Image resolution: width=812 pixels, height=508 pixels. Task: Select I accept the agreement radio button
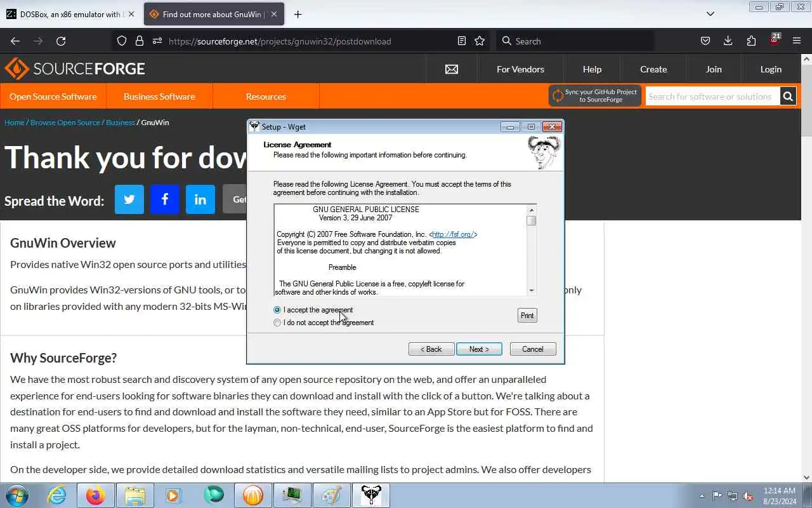click(277, 310)
